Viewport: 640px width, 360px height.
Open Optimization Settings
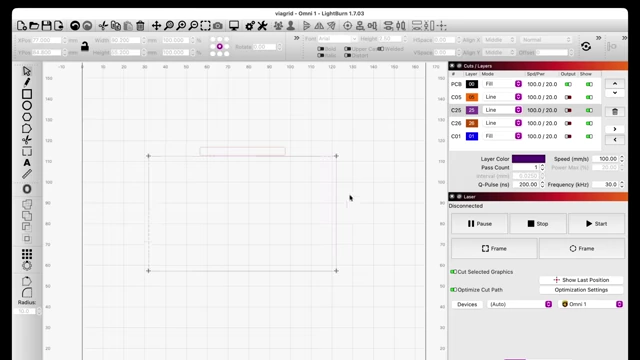click(x=581, y=290)
